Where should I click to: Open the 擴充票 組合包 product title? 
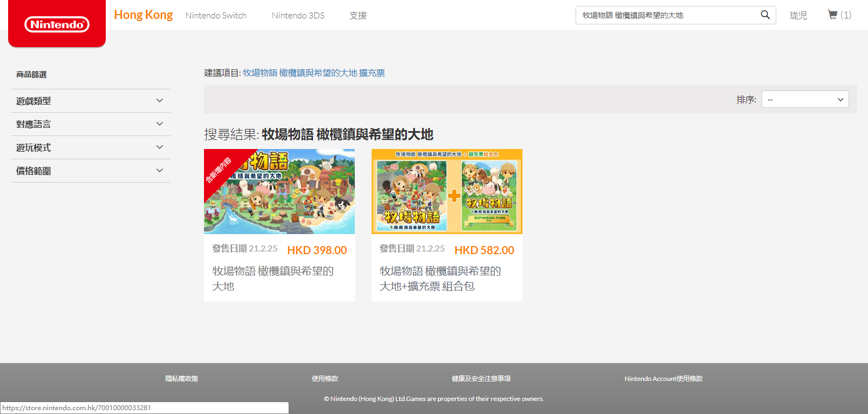(440, 279)
